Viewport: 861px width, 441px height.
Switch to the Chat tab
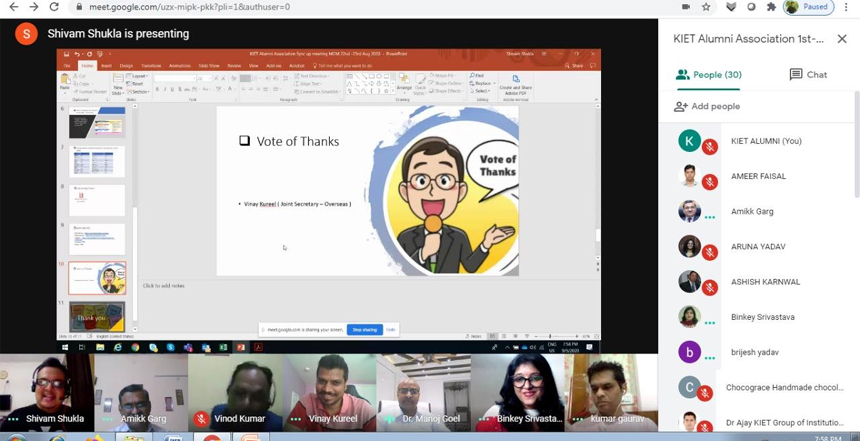coord(808,74)
